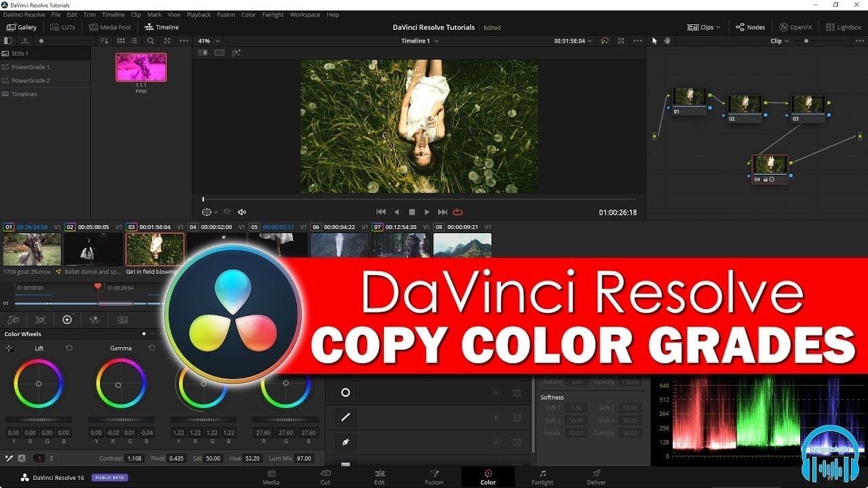Select the PINK still thumbnail 1.1.1
Image resolution: width=868 pixels, height=488 pixels.
pyautogui.click(x=141, y=67)
